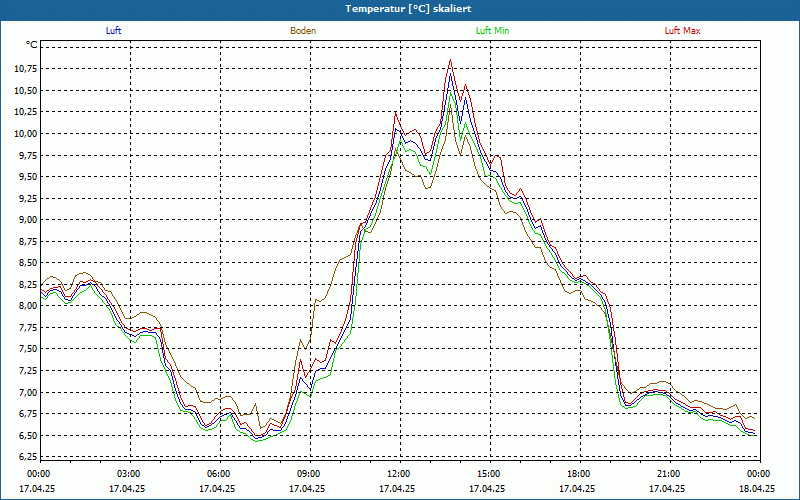
Task: Click the 7,25 y-axis value
Action: point(29,371)
